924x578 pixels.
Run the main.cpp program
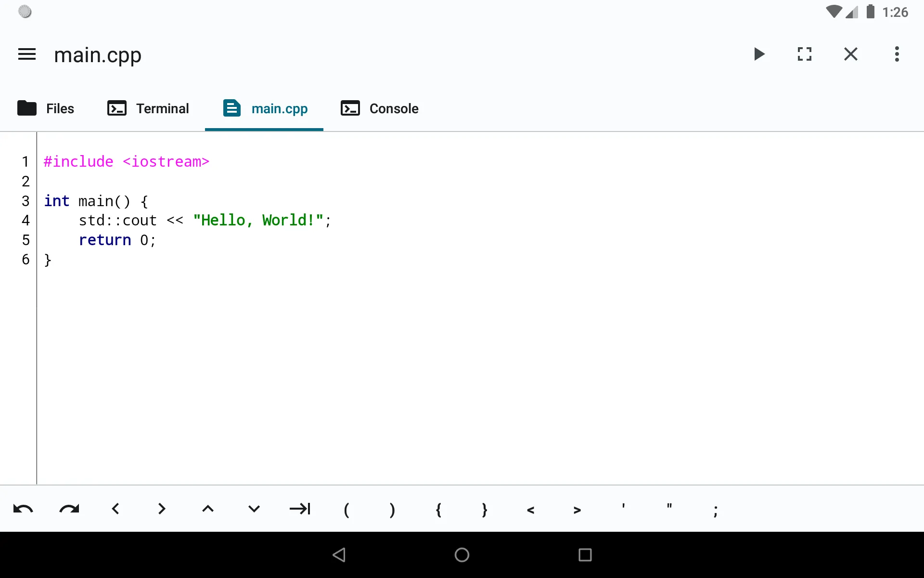pyautogui.click(x=759, y=54)
